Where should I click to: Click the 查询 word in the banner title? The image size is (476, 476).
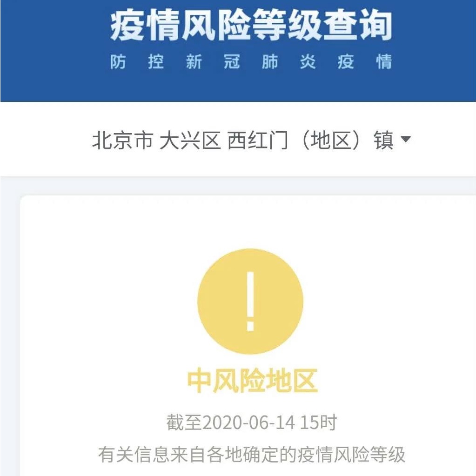(x=357, y=25)
